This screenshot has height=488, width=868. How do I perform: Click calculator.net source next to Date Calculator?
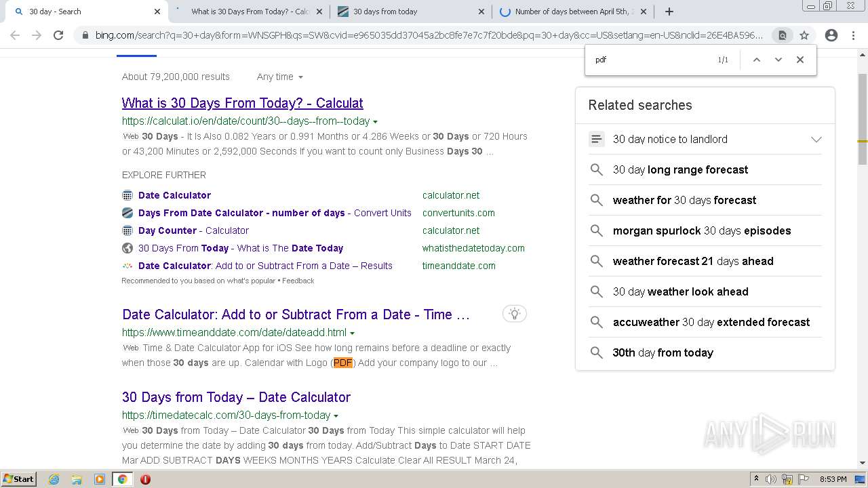tap(451, 195)
